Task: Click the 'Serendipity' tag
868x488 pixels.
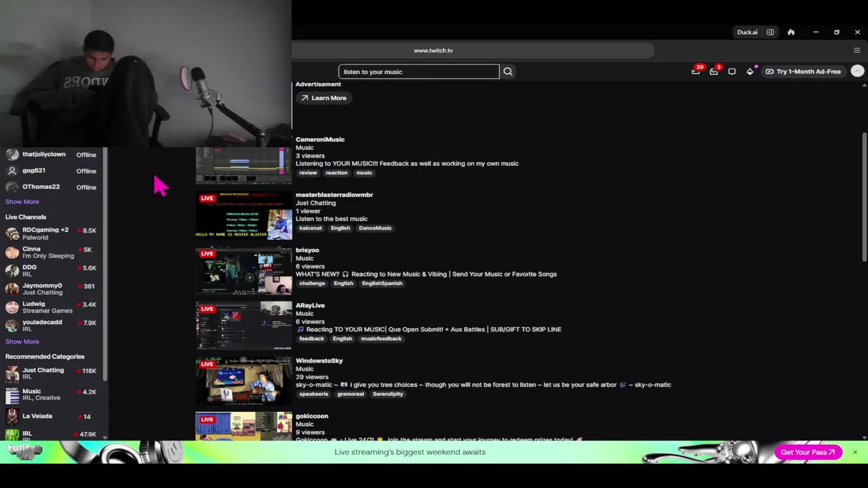Action: [x=388, y=394]
